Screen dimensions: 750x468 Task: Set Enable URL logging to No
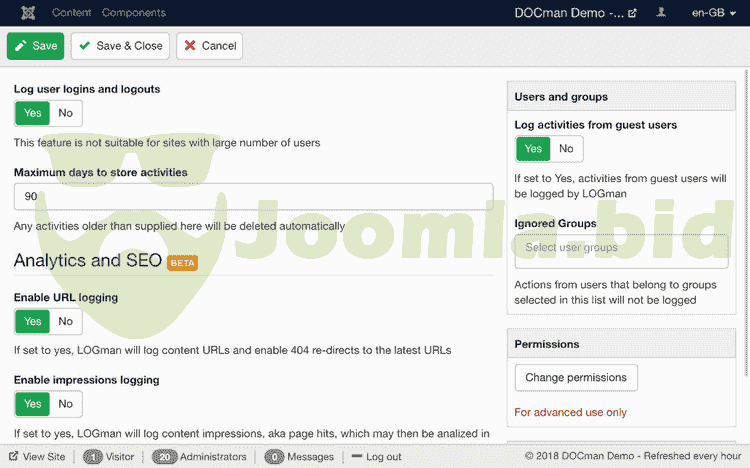(66, 321)
